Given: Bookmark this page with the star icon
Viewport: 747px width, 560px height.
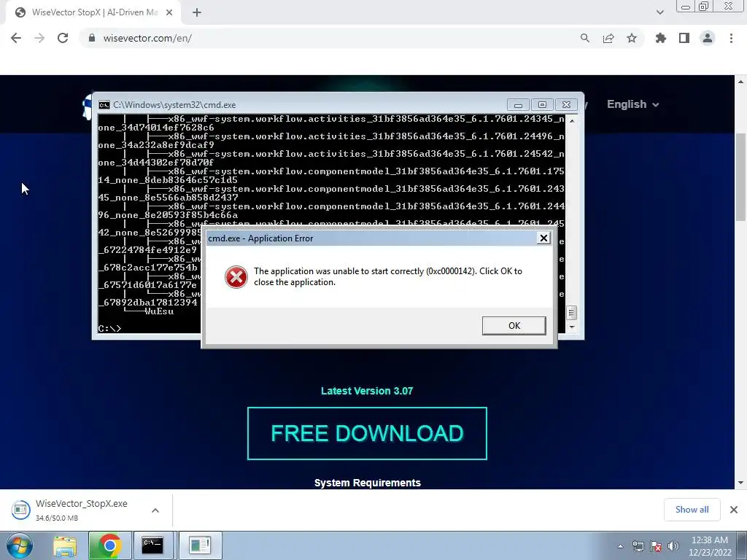Looking at the screenshot, I should (632, 38).
